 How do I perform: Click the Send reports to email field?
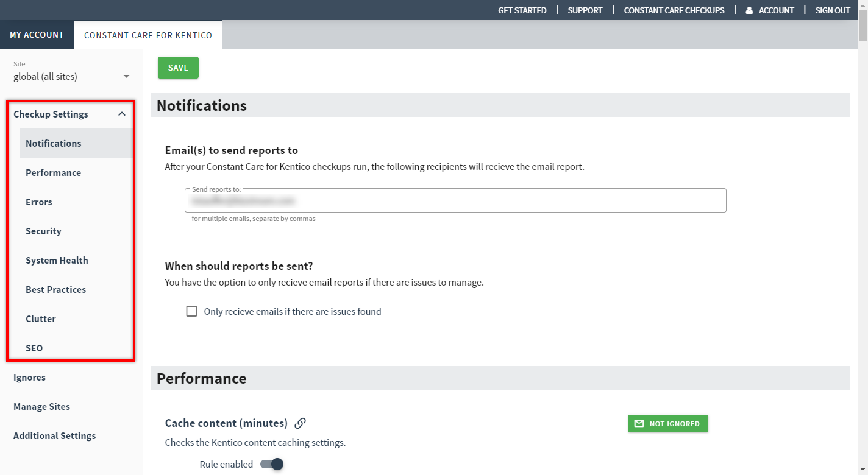coord(455,200)
